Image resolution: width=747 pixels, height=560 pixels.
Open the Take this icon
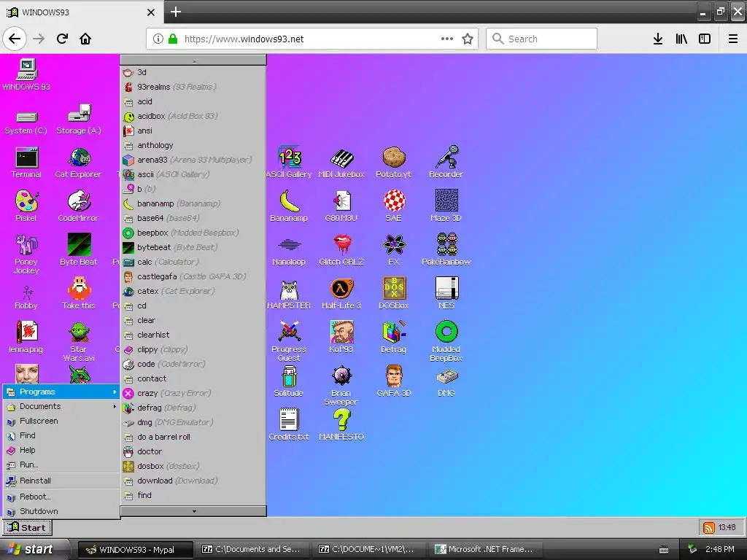79,293
